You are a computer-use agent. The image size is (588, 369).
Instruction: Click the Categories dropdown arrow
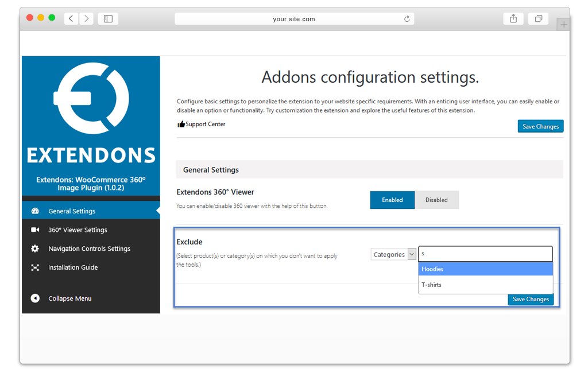[412, 254]
